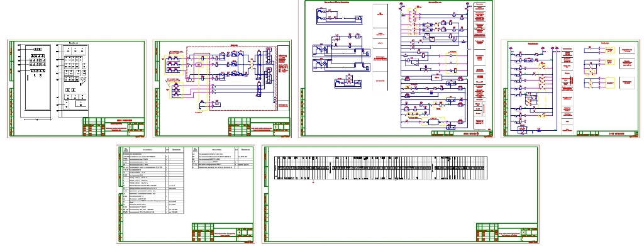
Task: Click the title block of the terminal strip sheet
Action: coord(507,232)
